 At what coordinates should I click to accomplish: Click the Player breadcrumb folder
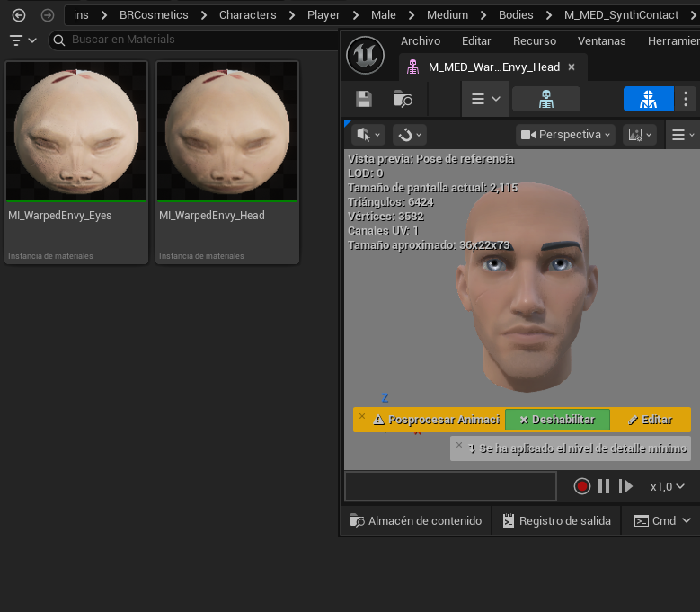coord(323,15)
